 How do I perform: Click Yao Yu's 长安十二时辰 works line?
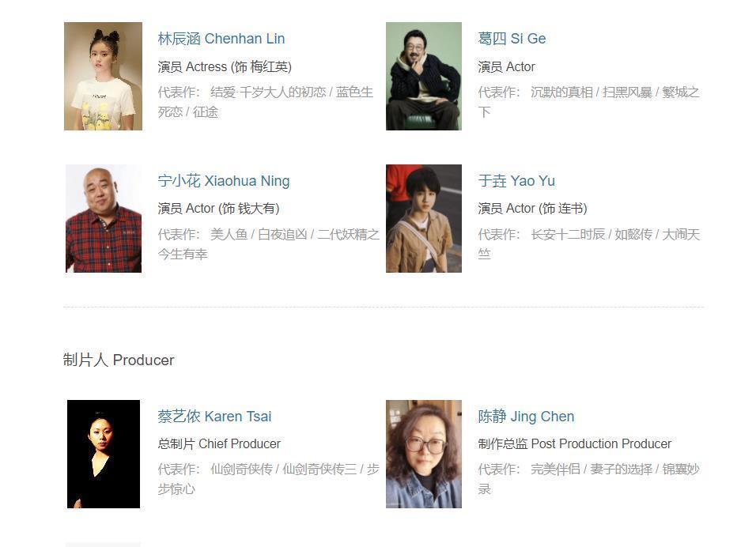tap(588, 244)
